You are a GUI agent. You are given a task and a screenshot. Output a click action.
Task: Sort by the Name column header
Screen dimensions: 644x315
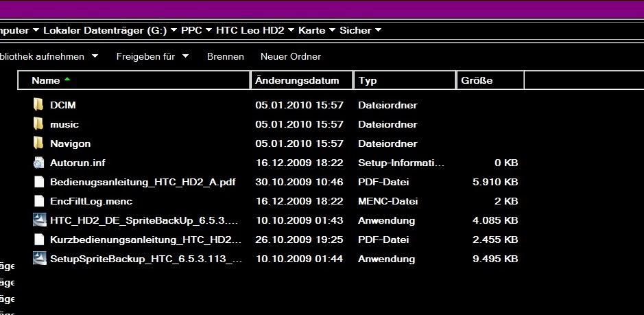134,80
